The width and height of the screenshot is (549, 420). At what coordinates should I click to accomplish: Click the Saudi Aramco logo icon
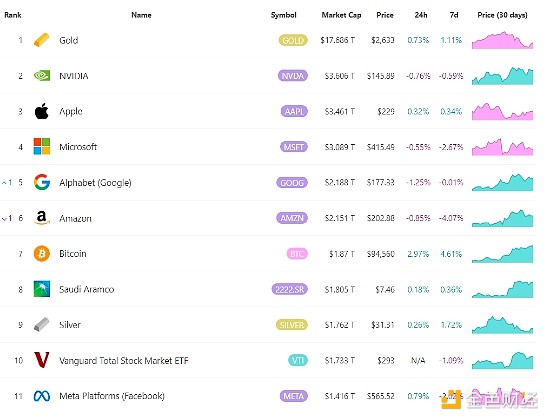tap(42, 289)
